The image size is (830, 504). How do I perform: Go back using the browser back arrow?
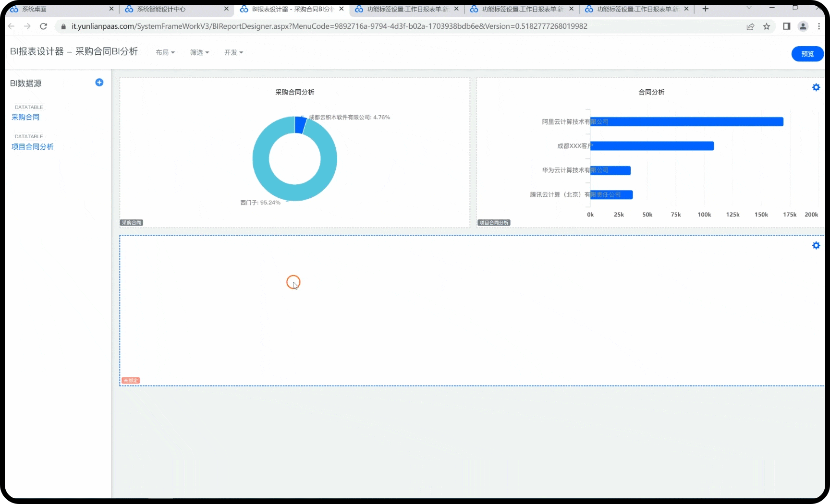[12, 26]
